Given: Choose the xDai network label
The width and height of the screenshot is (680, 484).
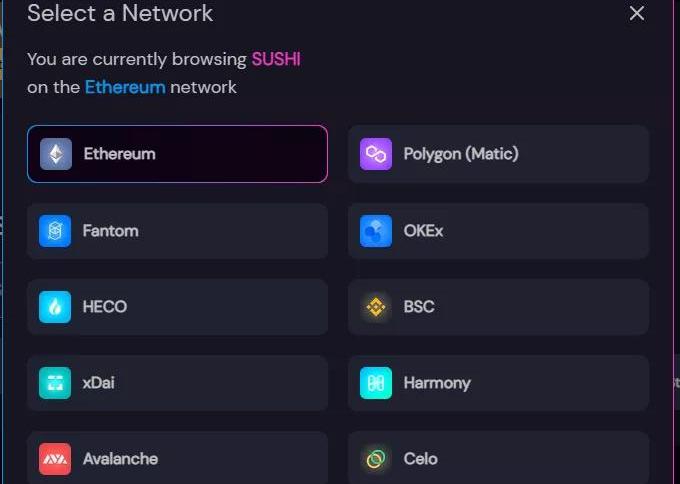Looking at the screenshot, I should tap(99, 383).
